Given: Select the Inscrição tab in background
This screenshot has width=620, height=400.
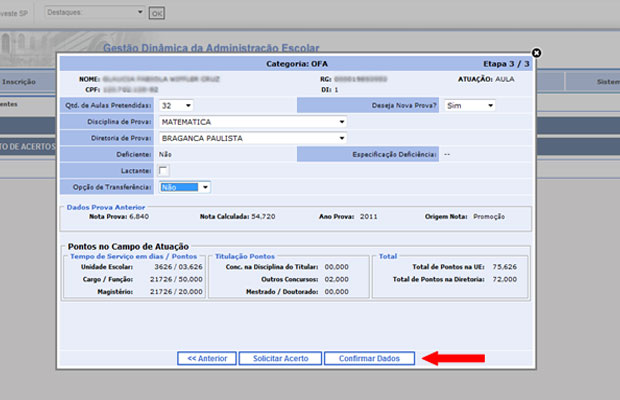Looking at the screenshot, I should [x=20, y=81].
